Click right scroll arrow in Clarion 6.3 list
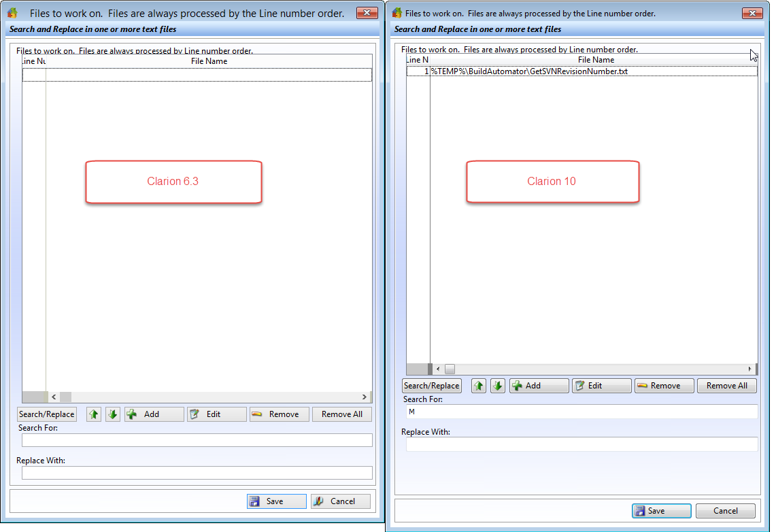This screenshot has width=776, height=532. click(365, 397)
